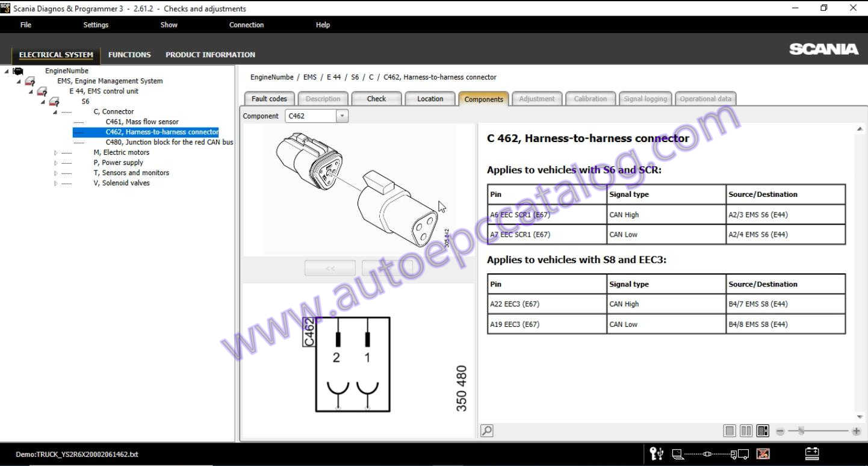Select T, Sensors and monitors

pos(131,173)
